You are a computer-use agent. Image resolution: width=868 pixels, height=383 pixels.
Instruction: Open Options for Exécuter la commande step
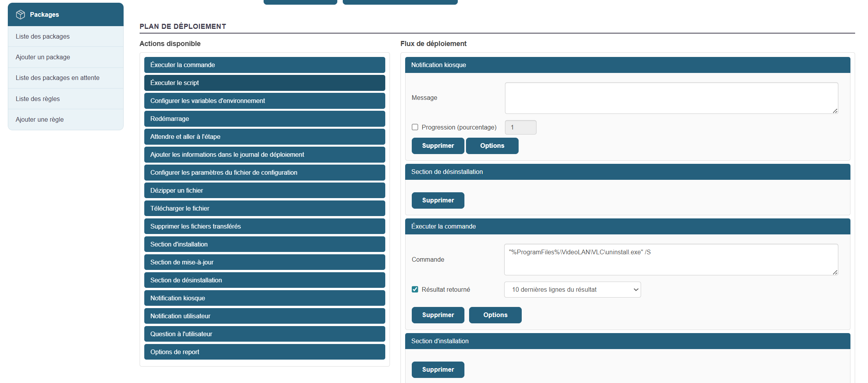495,315
